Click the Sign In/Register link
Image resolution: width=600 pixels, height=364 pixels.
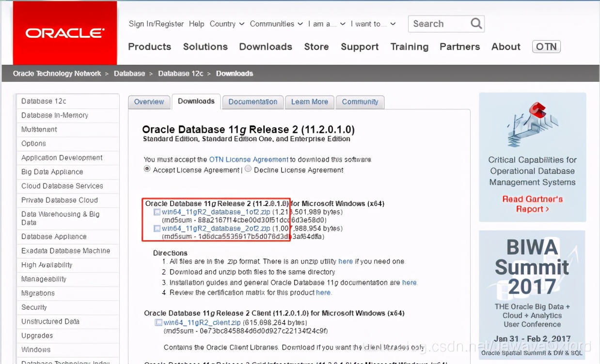(x=156, y=24)
